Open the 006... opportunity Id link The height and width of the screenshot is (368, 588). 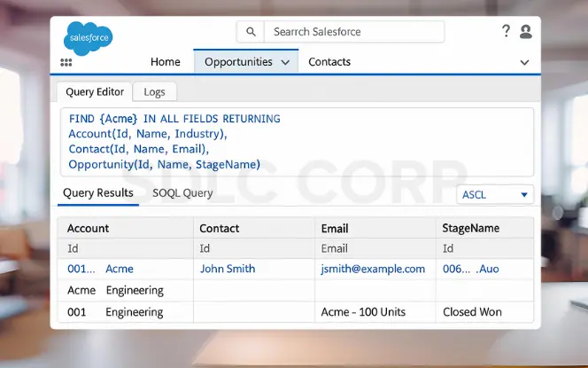point(456,269)
